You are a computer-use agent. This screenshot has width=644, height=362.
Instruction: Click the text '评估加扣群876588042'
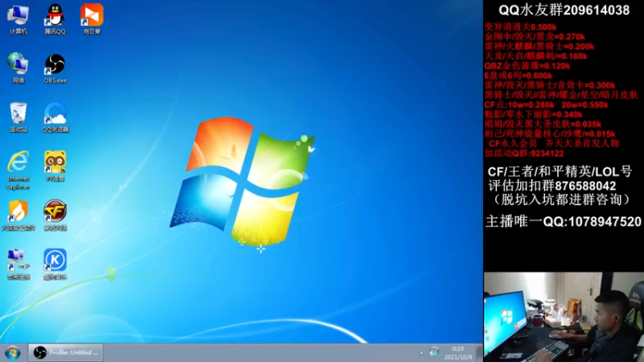(x=552, y=186)
